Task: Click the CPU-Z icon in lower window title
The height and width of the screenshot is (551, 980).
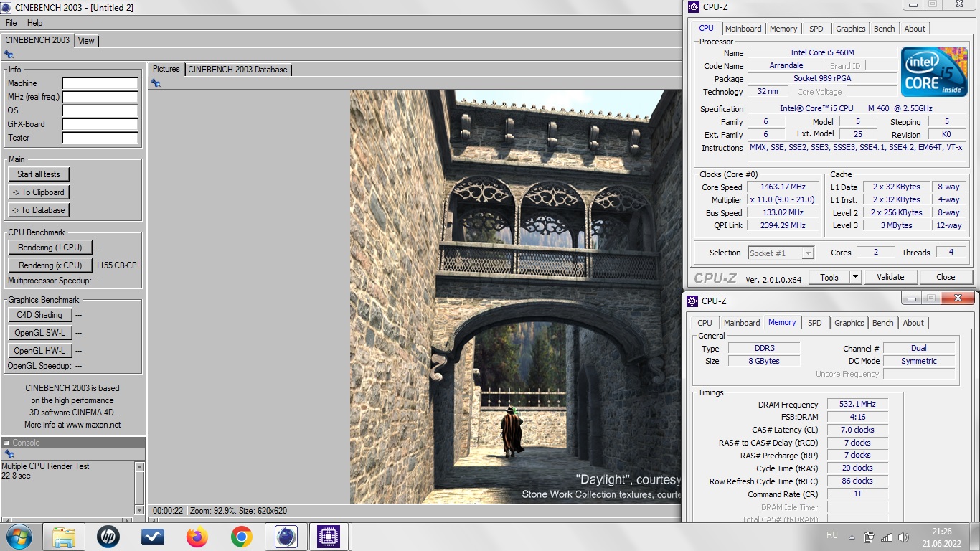Action: pyautogui.click(x=692, y=301)
